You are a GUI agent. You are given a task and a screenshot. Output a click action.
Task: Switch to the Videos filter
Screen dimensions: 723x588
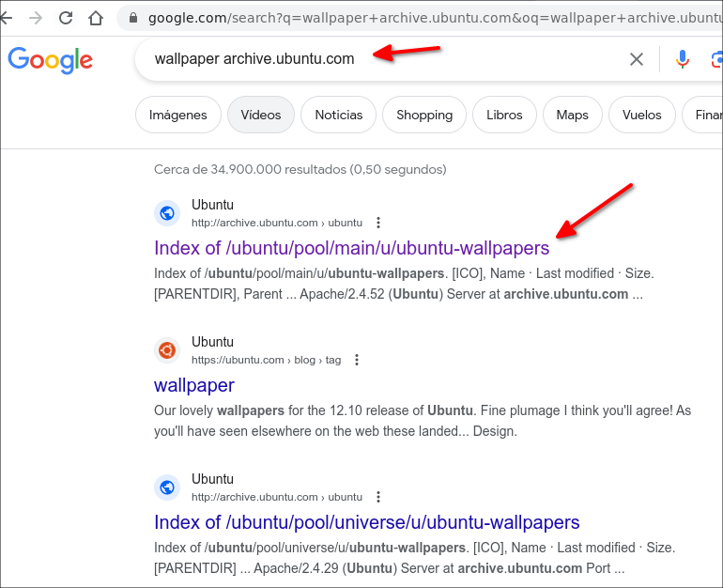tap(261, 115)
